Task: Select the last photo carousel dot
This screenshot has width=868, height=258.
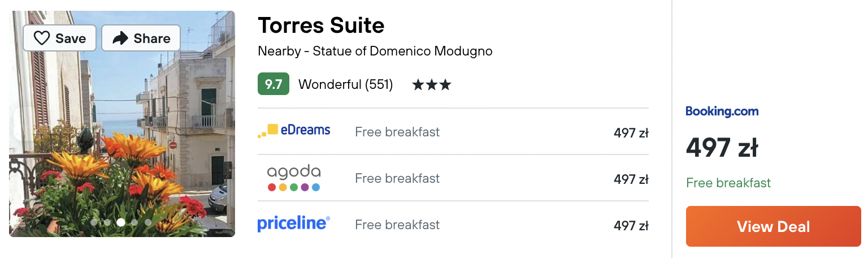Action: [x=148, y=222]
